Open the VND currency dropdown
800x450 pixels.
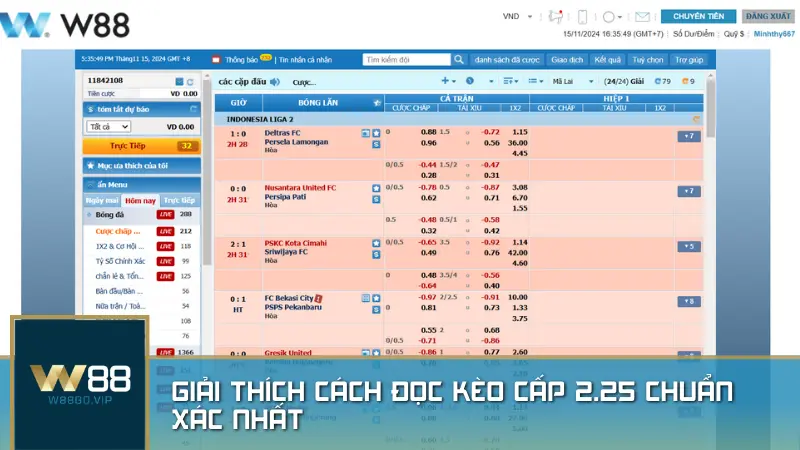point(515,17)
